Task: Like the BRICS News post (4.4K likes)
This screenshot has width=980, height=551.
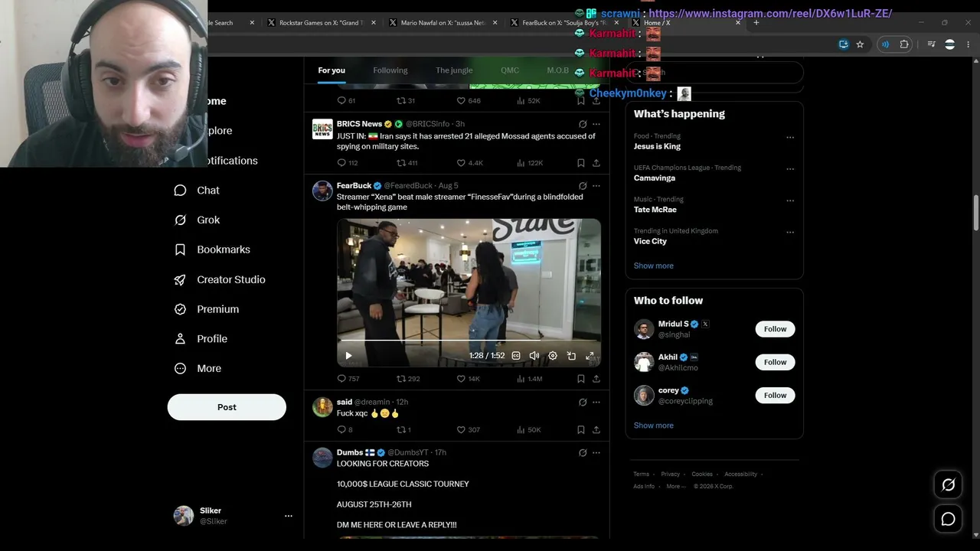Action: tap(469, 163)
